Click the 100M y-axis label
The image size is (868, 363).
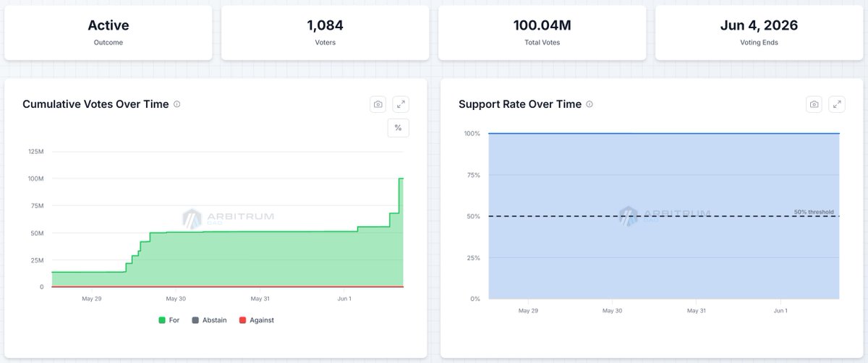(35, 179)
